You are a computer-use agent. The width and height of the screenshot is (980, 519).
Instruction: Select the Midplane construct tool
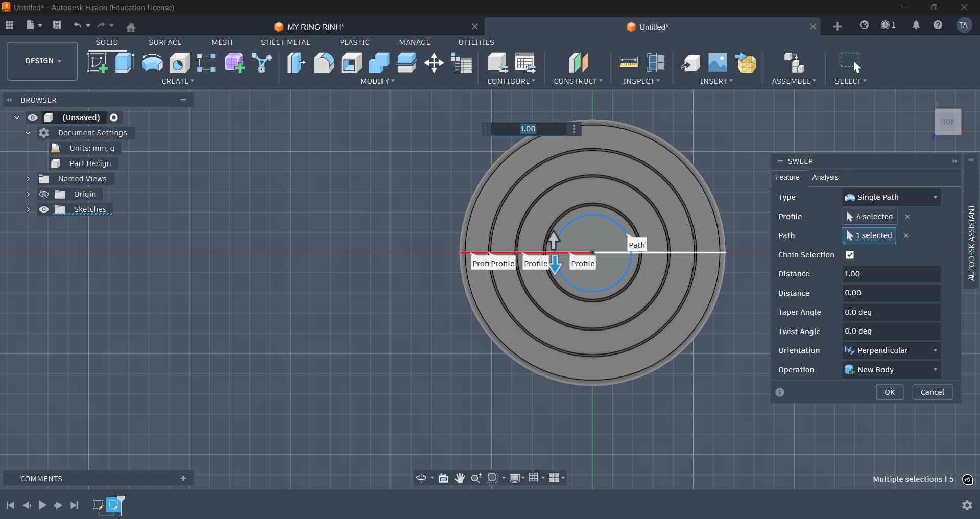578,63
